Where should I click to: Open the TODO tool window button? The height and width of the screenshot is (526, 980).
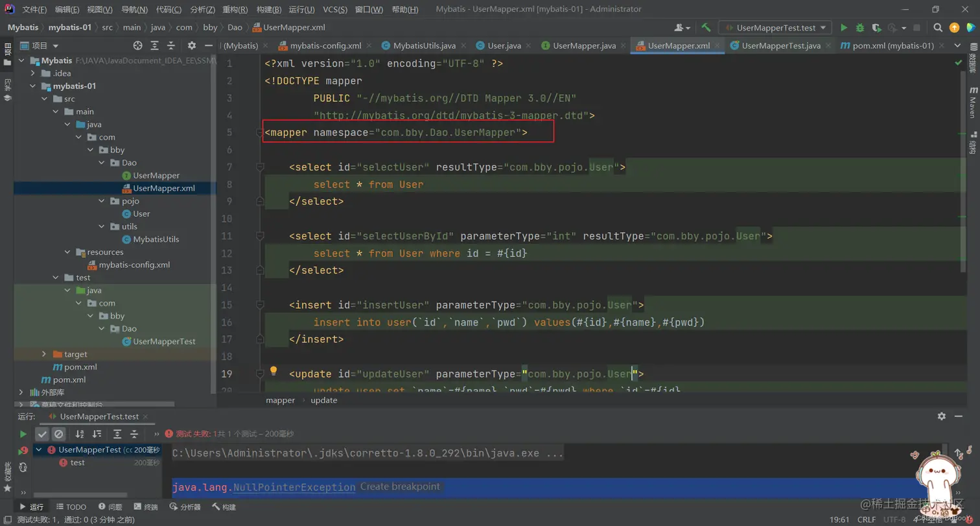(x=71, y=507)
